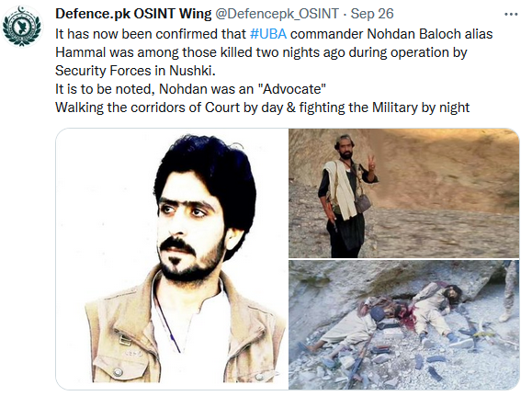Image resolution: width=532 pixels, height=396 pixels.
Task: Open the @Defencepk_OSINT handle link
Action: 277,14
